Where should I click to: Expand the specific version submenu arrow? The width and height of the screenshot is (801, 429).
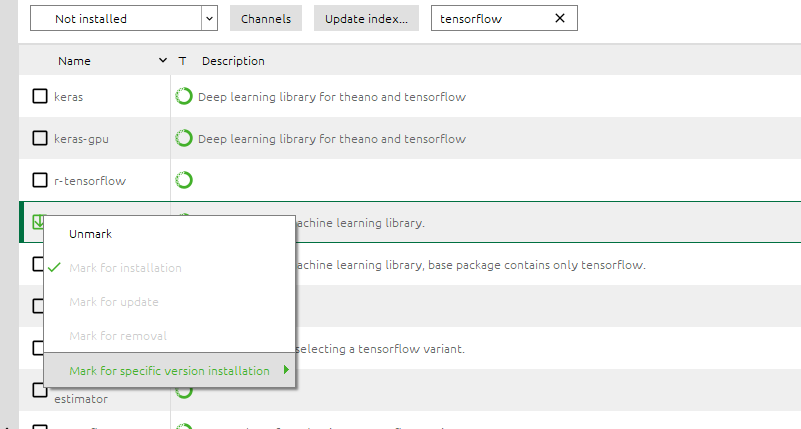pyautogui.click(x=287, y=370)
